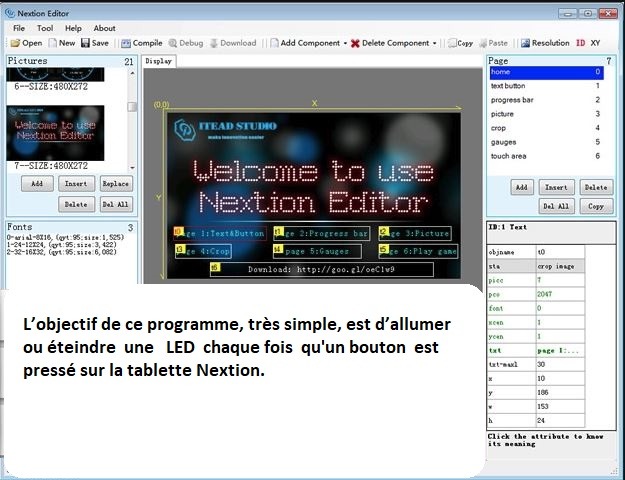
Task: Select font 2-32-16X32
Action: click(x=62, y=252)
